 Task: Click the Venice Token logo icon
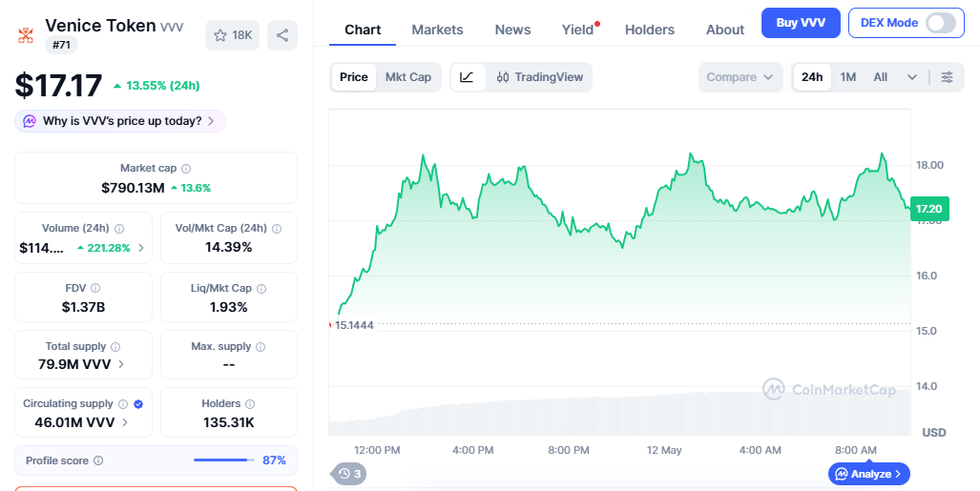(x=26, y=35)
